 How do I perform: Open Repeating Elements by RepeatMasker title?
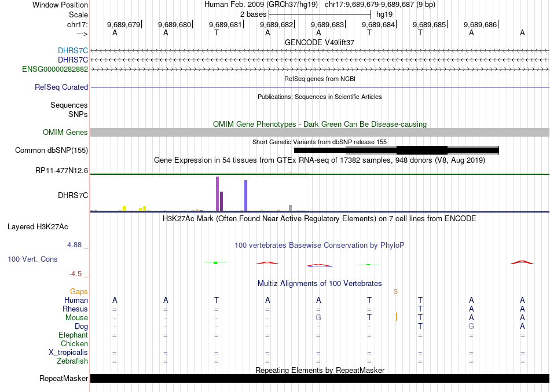320,370
